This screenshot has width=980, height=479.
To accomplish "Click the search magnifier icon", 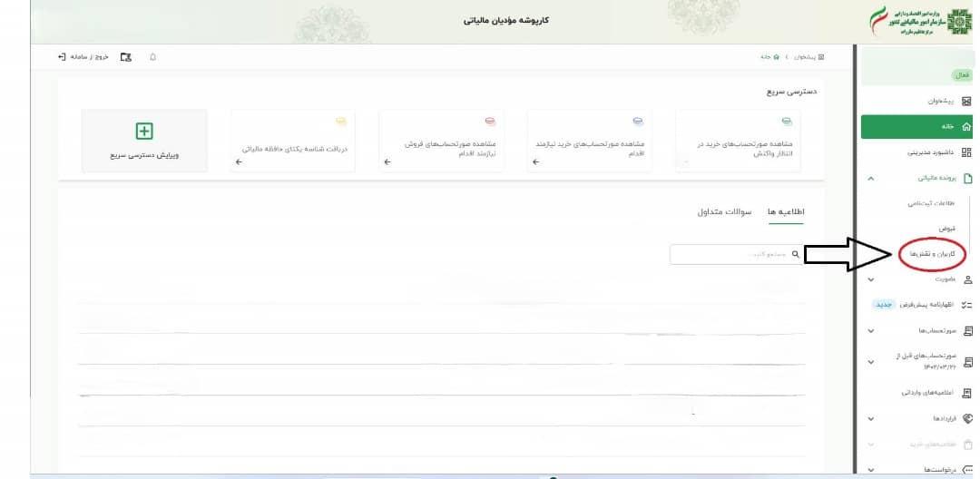I will tap(796, 254).
